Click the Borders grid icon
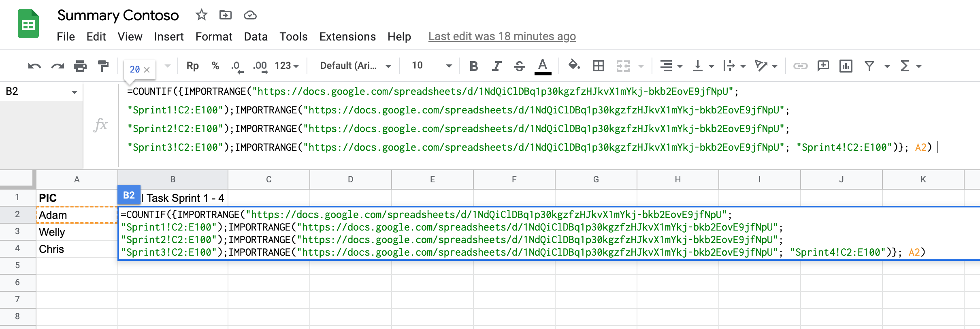Image resolution: width=980 pixels, height=329 pixels. (x=598, y=66)
